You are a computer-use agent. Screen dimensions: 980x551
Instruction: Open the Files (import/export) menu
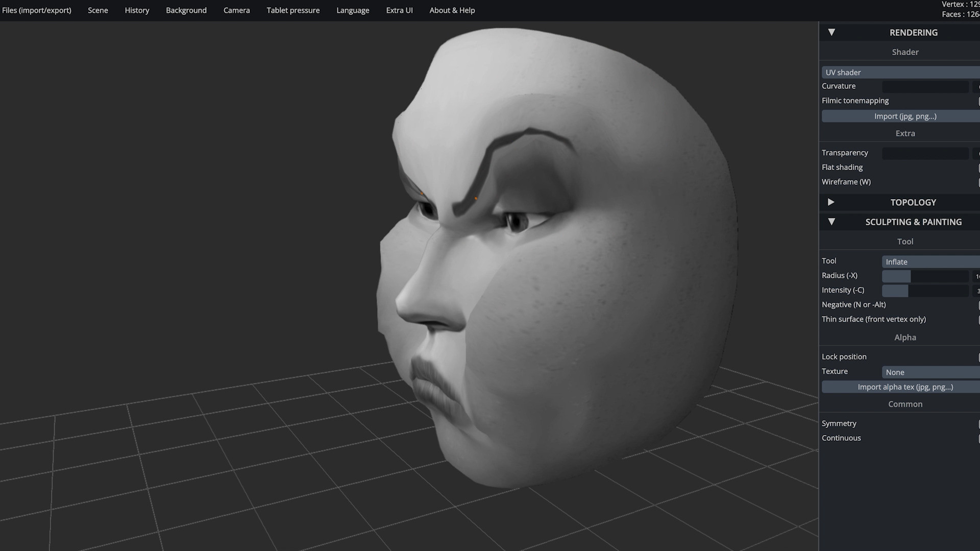click(x=37, y=10)
